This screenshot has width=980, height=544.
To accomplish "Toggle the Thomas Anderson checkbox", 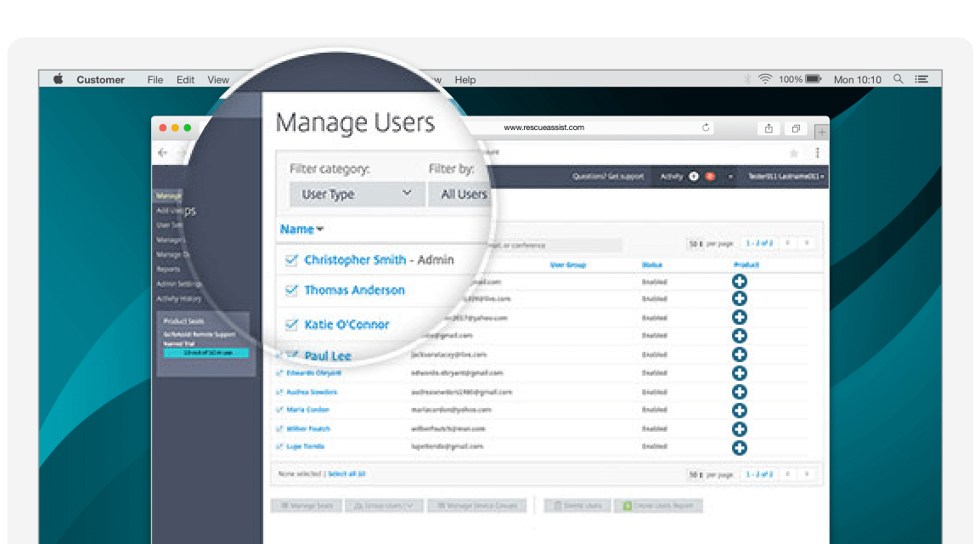I will coord(292,290).
